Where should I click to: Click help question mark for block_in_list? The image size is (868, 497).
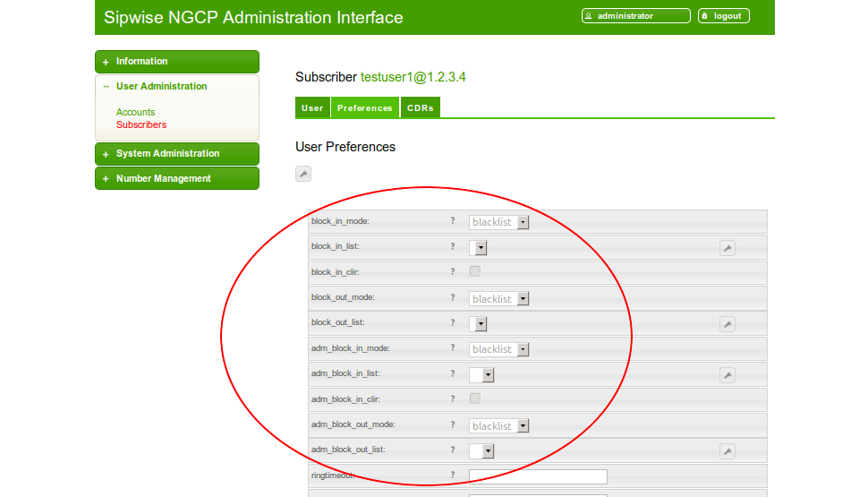tap(453, 246)
